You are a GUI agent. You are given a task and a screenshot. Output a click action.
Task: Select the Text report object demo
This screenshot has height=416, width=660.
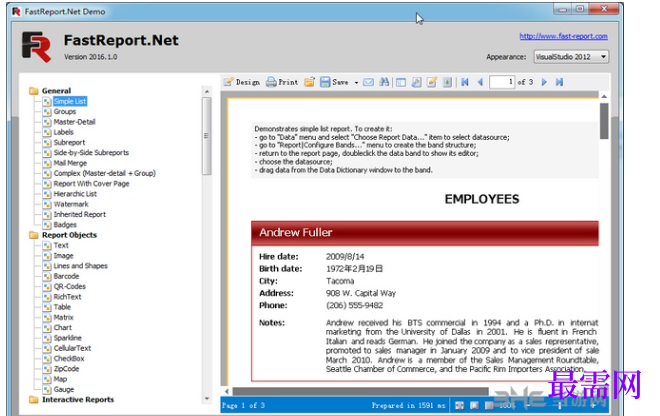(61, 245)
